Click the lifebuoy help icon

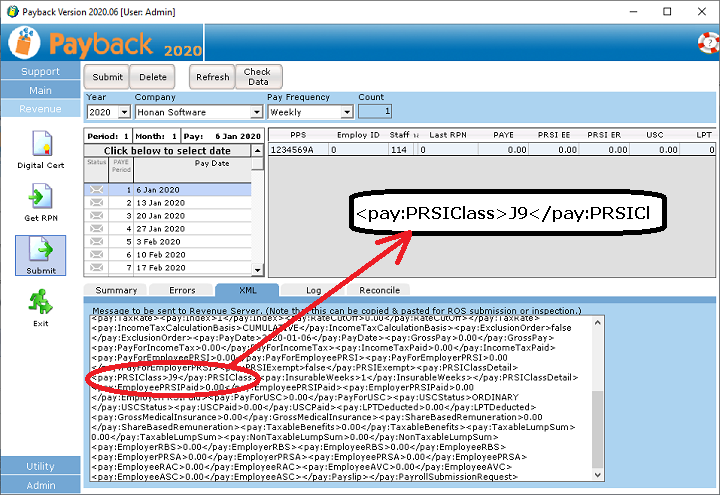coord(707,42)
